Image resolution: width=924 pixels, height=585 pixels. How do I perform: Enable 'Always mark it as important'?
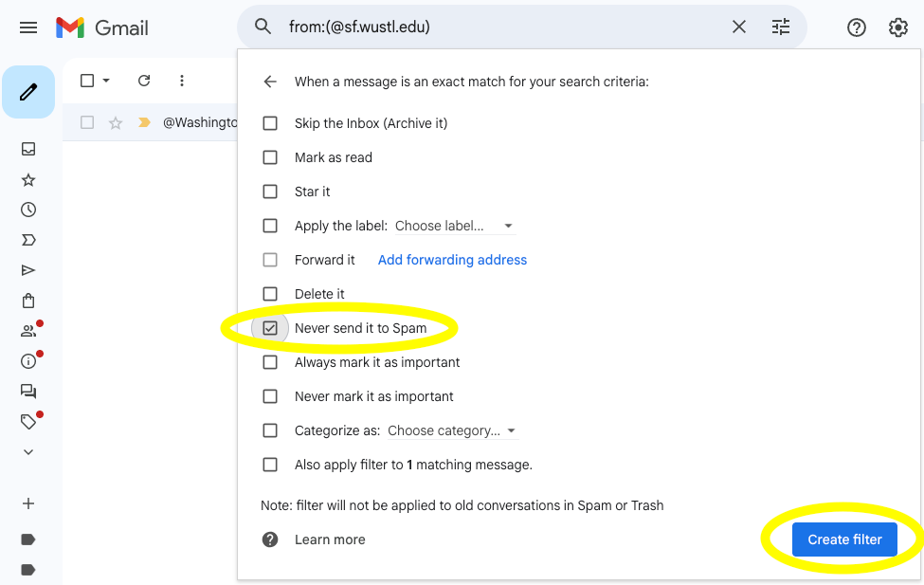(270, 362)
